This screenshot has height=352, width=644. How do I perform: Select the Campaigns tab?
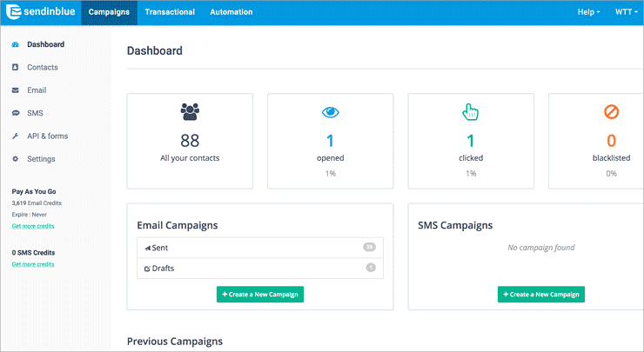pyautogui.click(x=109, y=12)
